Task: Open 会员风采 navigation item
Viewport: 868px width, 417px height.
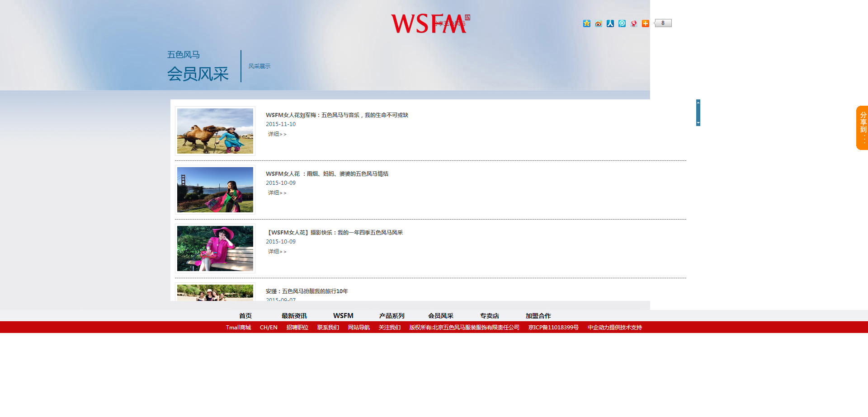Action: pyautogui.click(x=441, y=316)
